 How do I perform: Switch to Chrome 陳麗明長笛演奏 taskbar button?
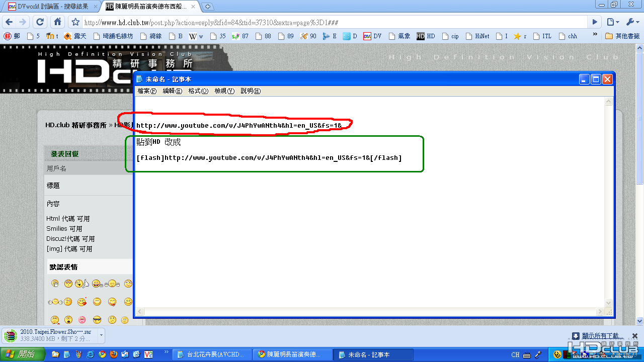point(293,354)
